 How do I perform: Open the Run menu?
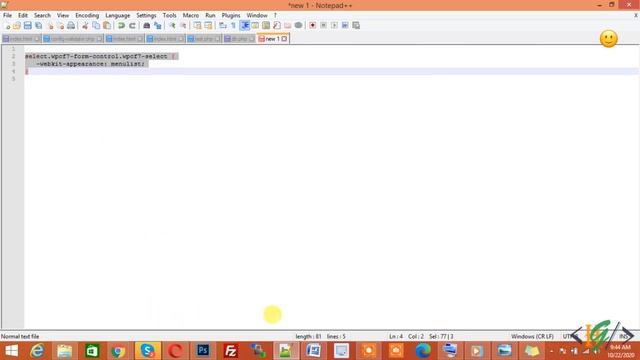tap(210, 15)
